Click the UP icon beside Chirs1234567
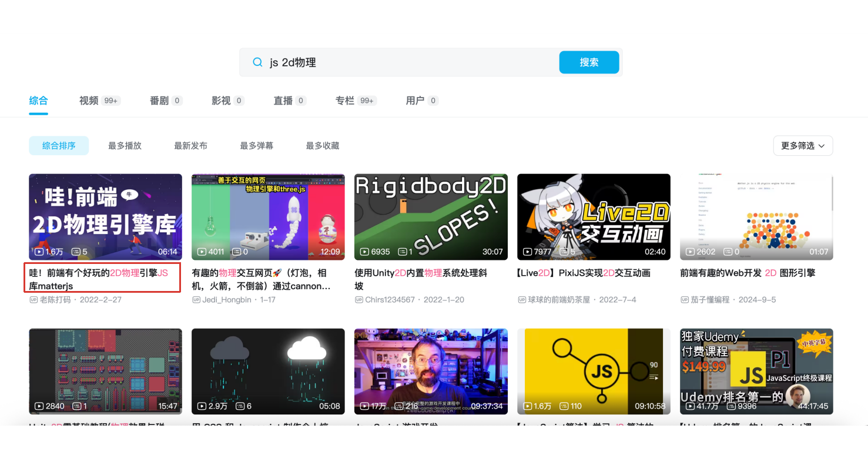 pyautogui.click(x=359, y=300)
